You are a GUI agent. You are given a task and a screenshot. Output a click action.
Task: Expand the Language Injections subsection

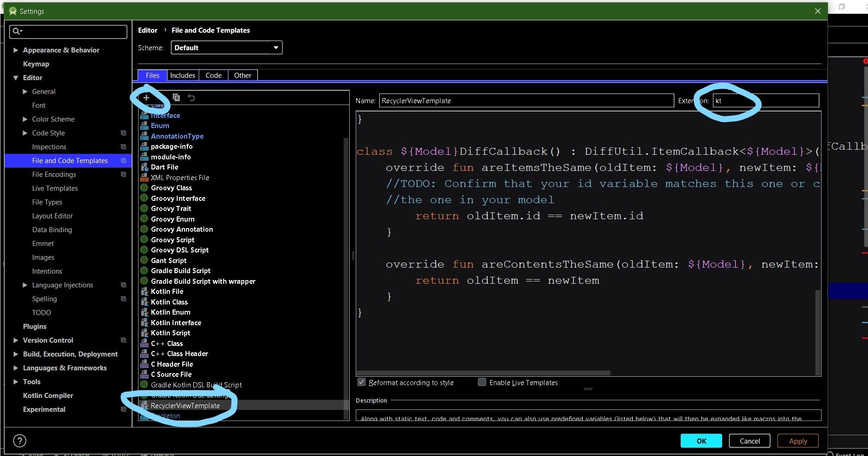click(x=25, y=285)
